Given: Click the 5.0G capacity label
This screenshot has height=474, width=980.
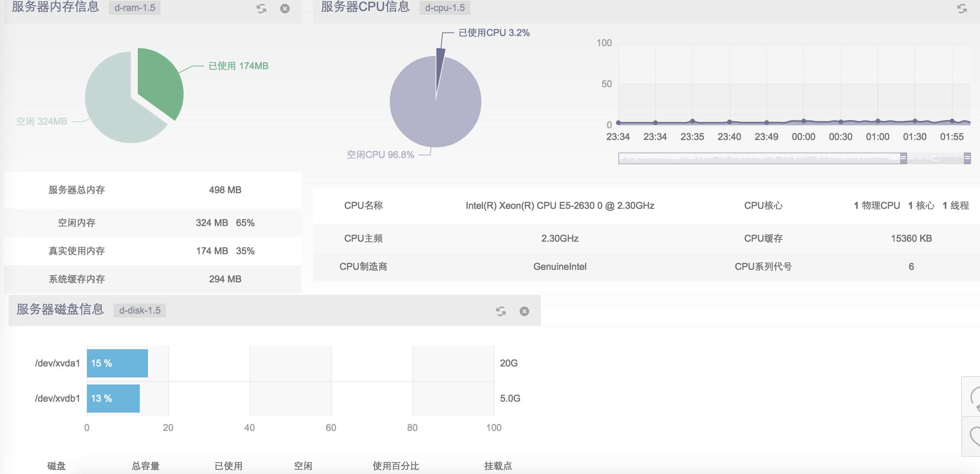Looking at the screenshot, I should [x=510, y=398].
